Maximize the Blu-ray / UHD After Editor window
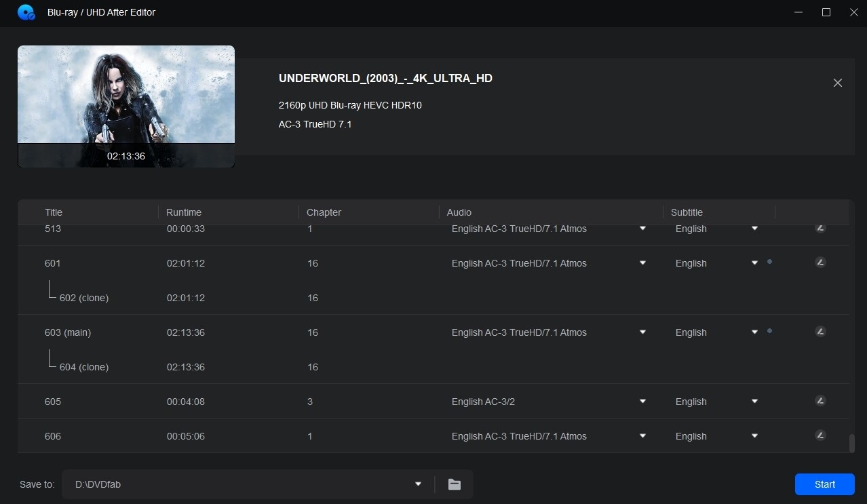Screen dimensions: 867x504 pyautogui.click(x=826, y=12)
